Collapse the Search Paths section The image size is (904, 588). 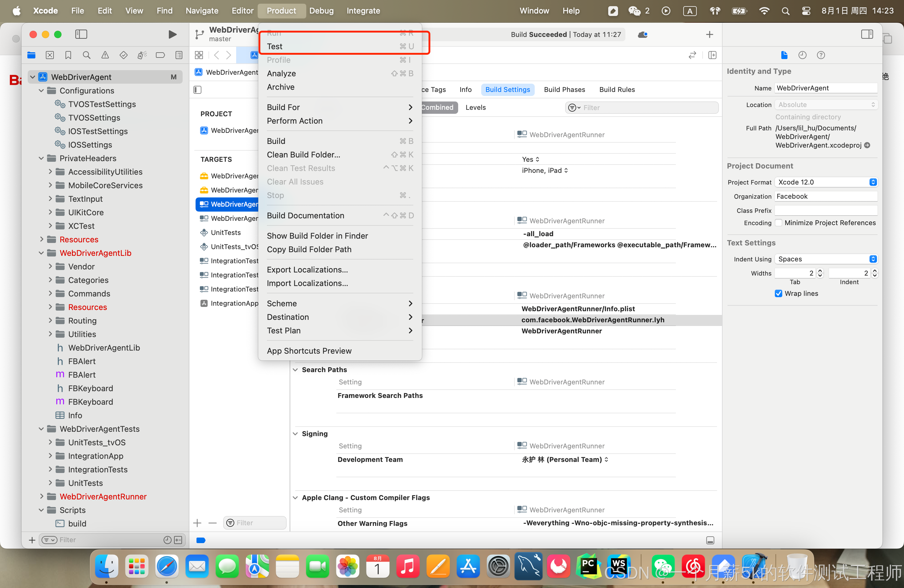295,370
